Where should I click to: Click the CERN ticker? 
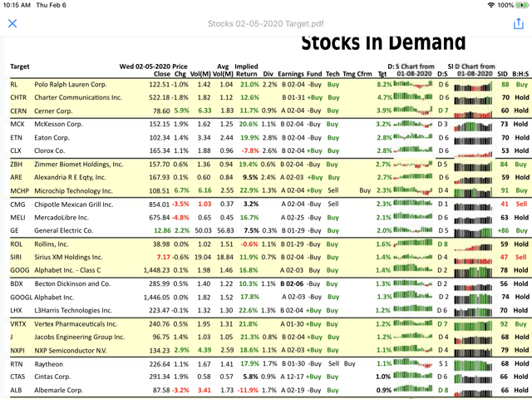pos(18,111)
